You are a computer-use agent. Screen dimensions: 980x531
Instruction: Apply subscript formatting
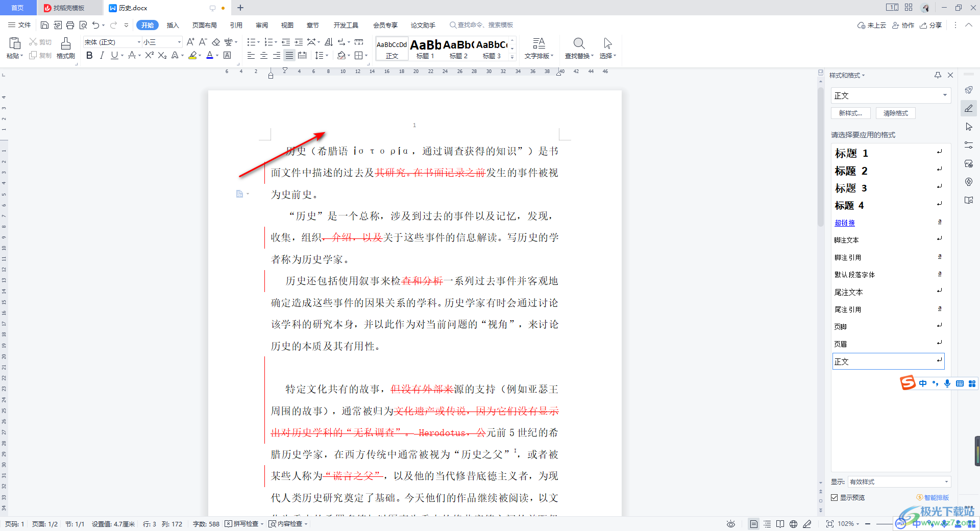[x=162, y=55]
